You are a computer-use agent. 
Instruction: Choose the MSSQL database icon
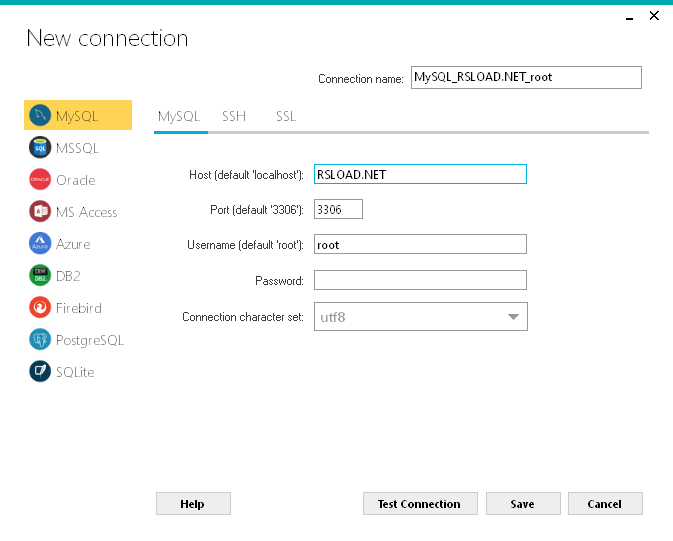(x=40, y=148)
